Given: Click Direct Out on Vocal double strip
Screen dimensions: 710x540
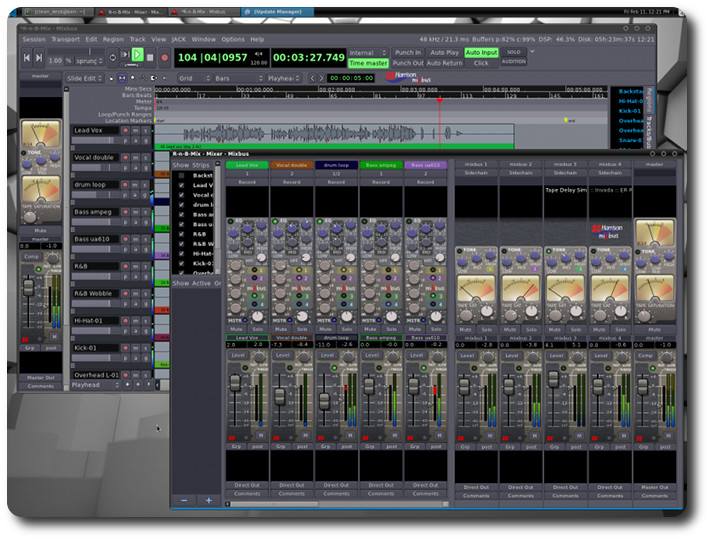Looking at the screenshot, I should click(292, 485).
